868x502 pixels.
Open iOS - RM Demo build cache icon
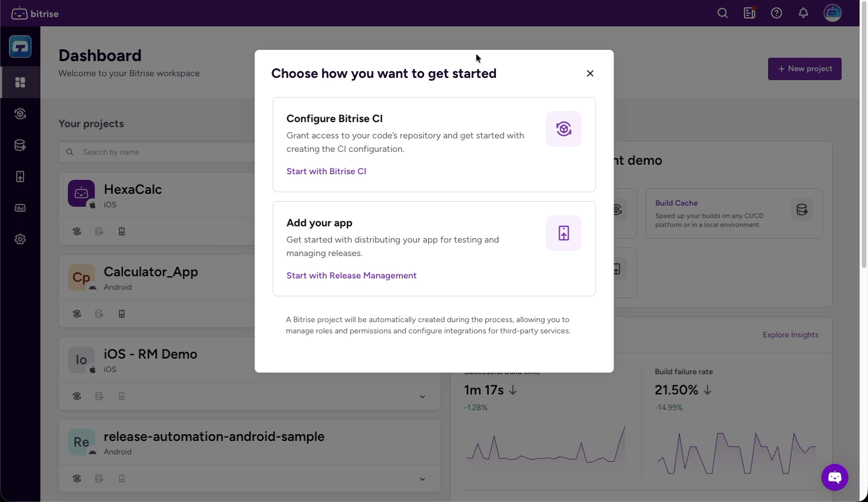[x=99, y=396]
